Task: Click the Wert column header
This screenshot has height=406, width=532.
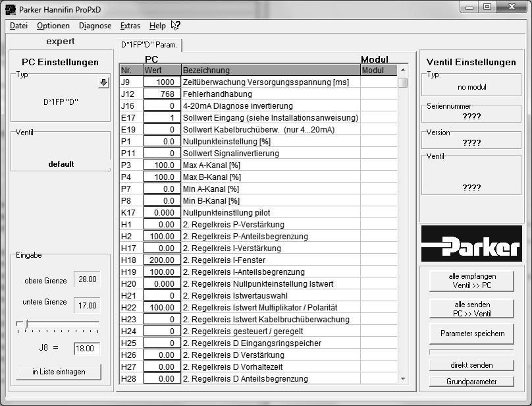Action: (x=162, y=70)
